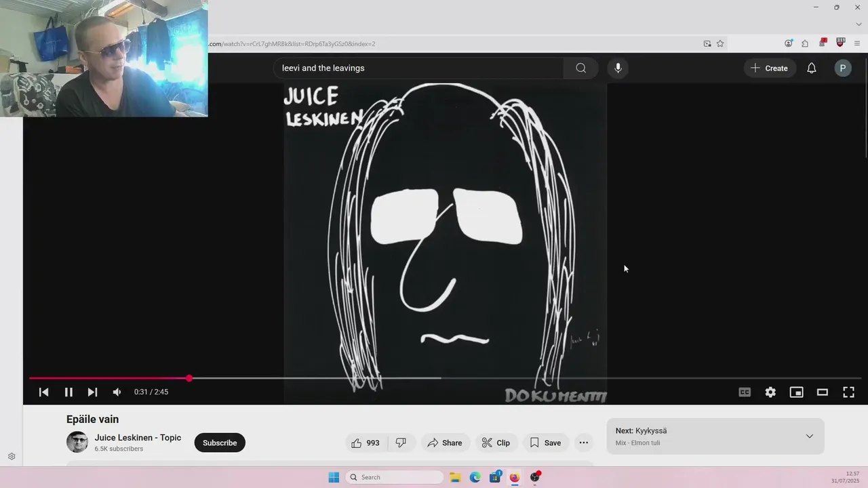
Task: Open OBS Studio from the taskbar
Action: coord(535,477)
